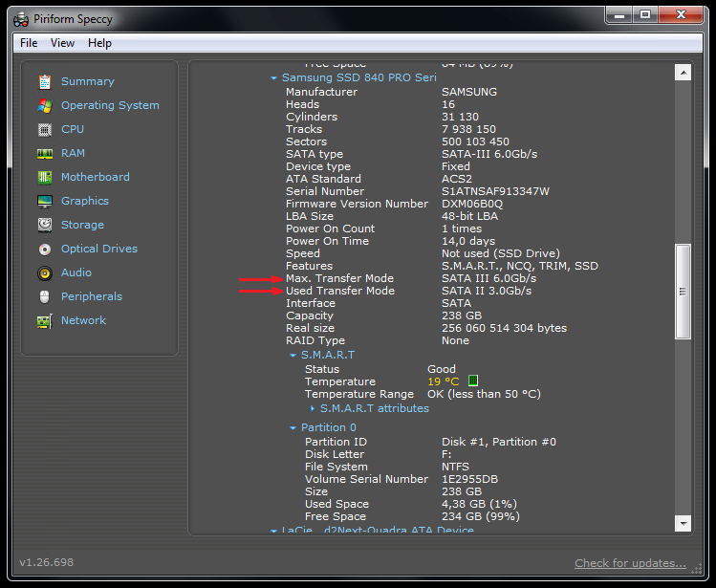Click the Firmware Version value DXM06B0Q
The height and width of the screenshot is (588, 716).
click(472, 204)
